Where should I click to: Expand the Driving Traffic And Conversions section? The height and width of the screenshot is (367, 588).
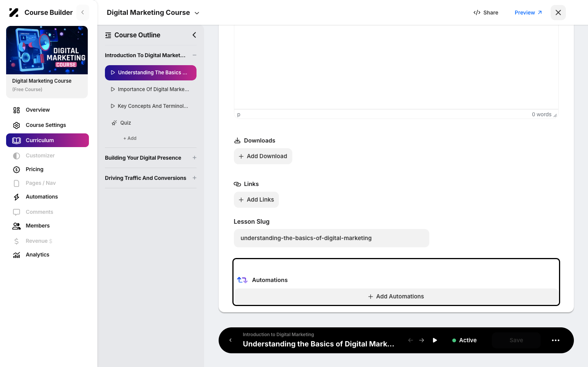[195, 178]
